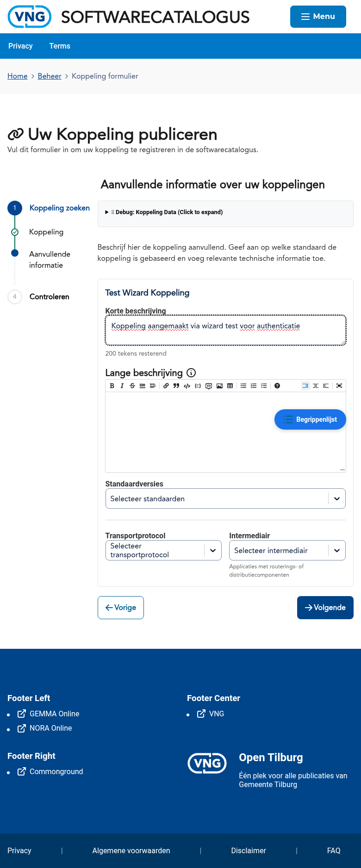Create a bulleted list in the editor
361x868 pixels.
point(243,386)
